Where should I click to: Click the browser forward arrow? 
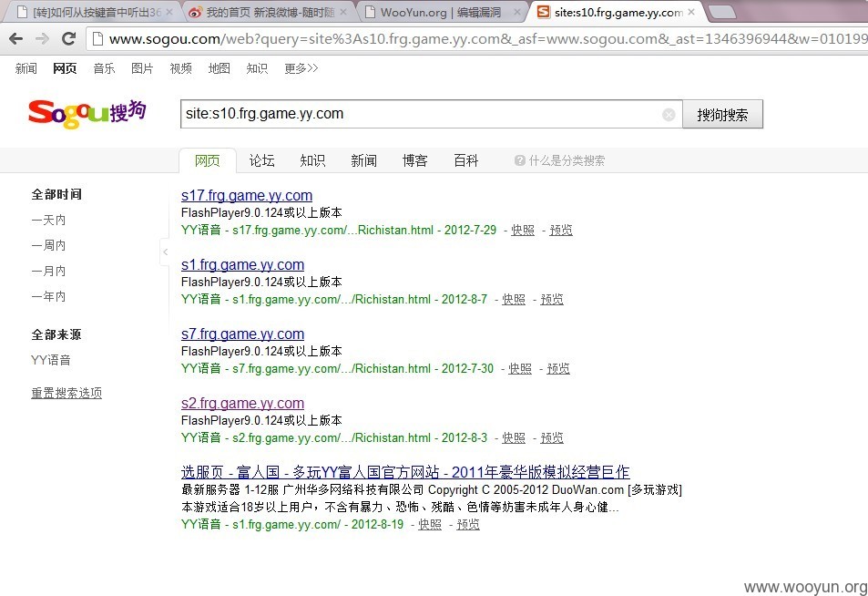coord(42,39)
